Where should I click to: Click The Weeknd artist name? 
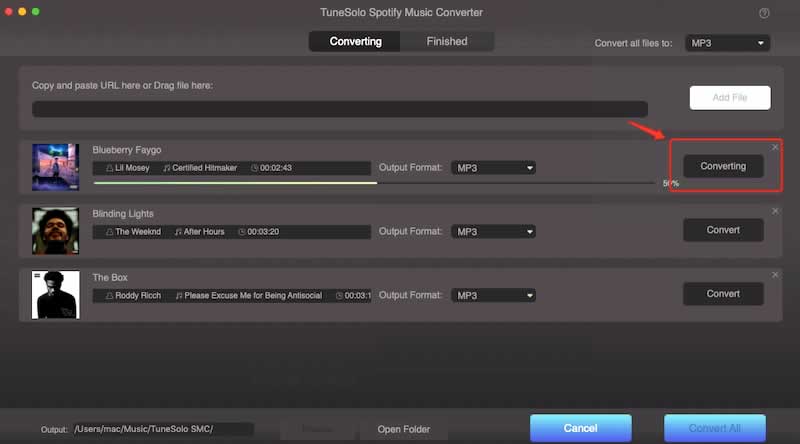(x=138, y=232)
